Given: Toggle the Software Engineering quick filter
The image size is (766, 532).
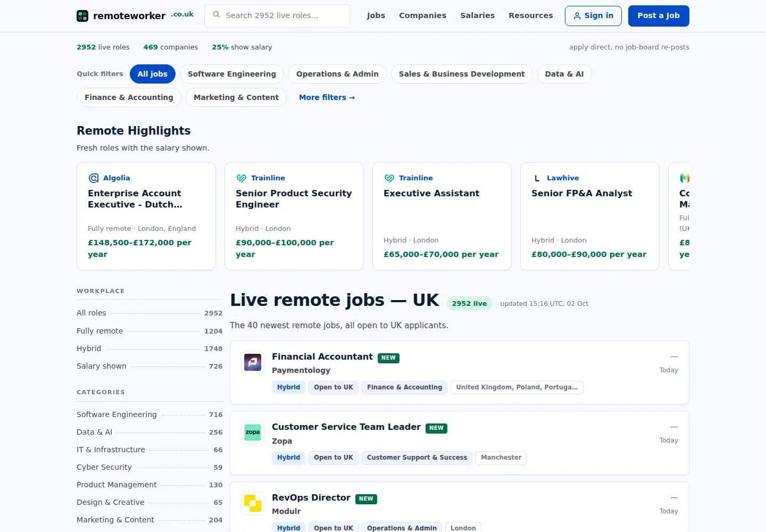Looking at the screenshot, I should tap(232, 74).
